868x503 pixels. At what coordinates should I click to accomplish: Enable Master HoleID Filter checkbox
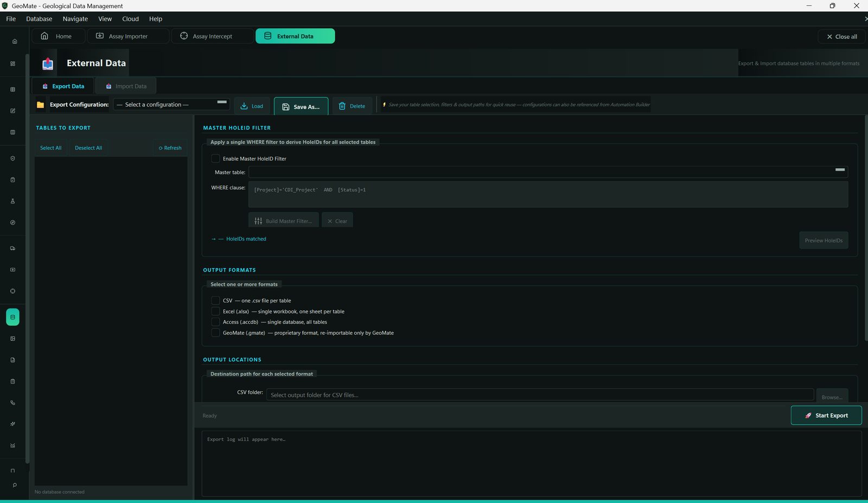pos(215,158)
